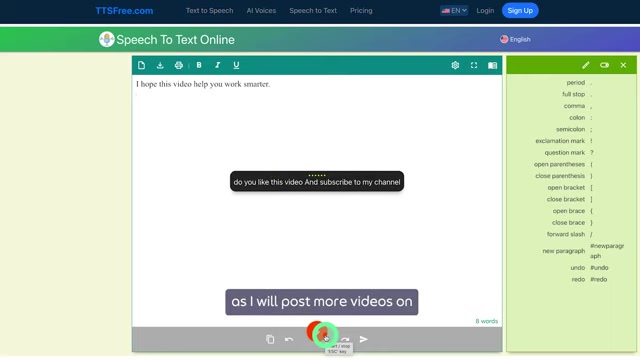Image resolution: width=640 pixels, height=360 pixels.
Task: Close the voice commands panel
Action: point(623,65)
